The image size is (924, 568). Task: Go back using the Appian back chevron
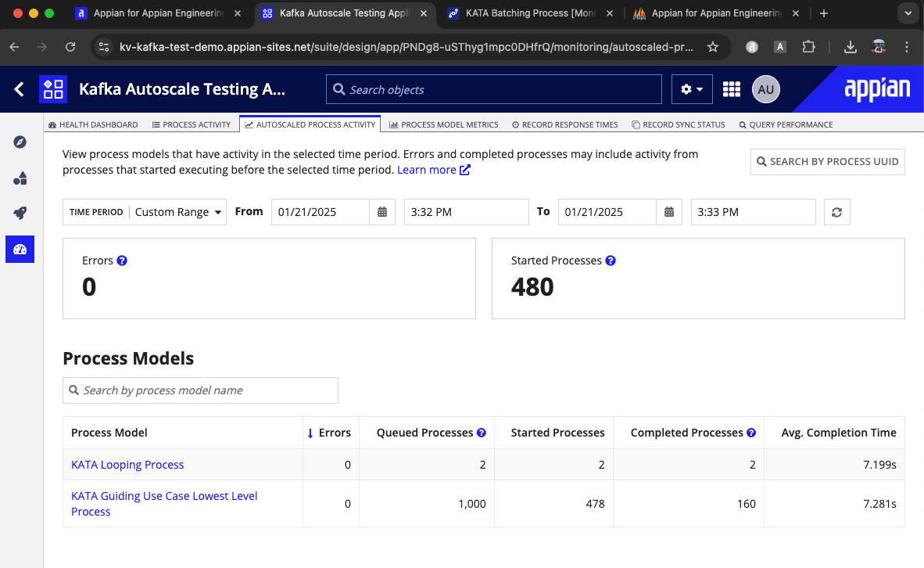pos(19,89)
